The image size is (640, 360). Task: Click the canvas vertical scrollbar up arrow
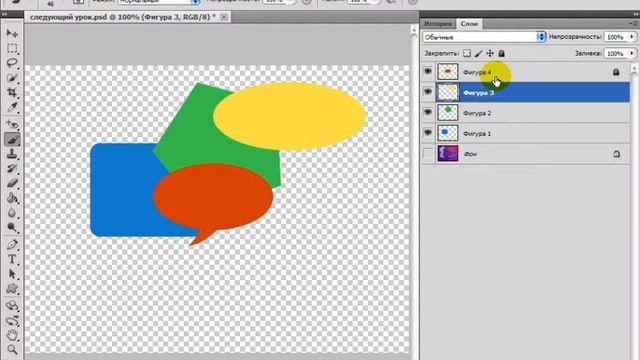coord(413,30)
